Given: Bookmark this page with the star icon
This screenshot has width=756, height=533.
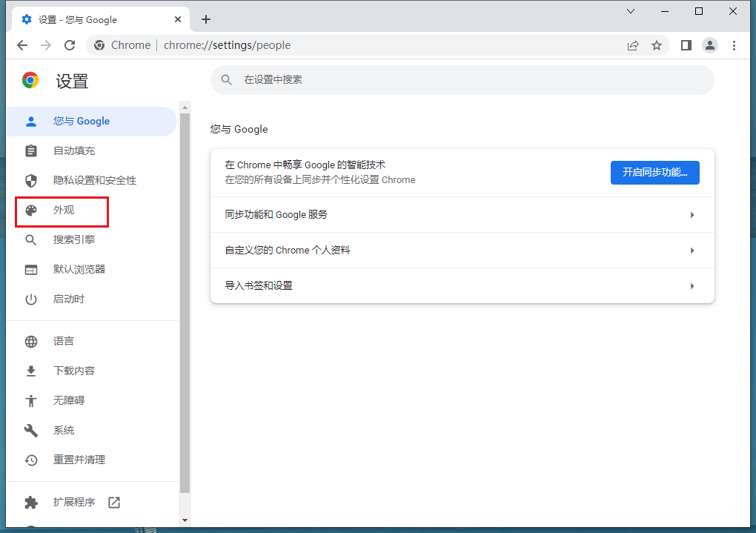Looking at the screenshot, I should [x=656, y=45].
